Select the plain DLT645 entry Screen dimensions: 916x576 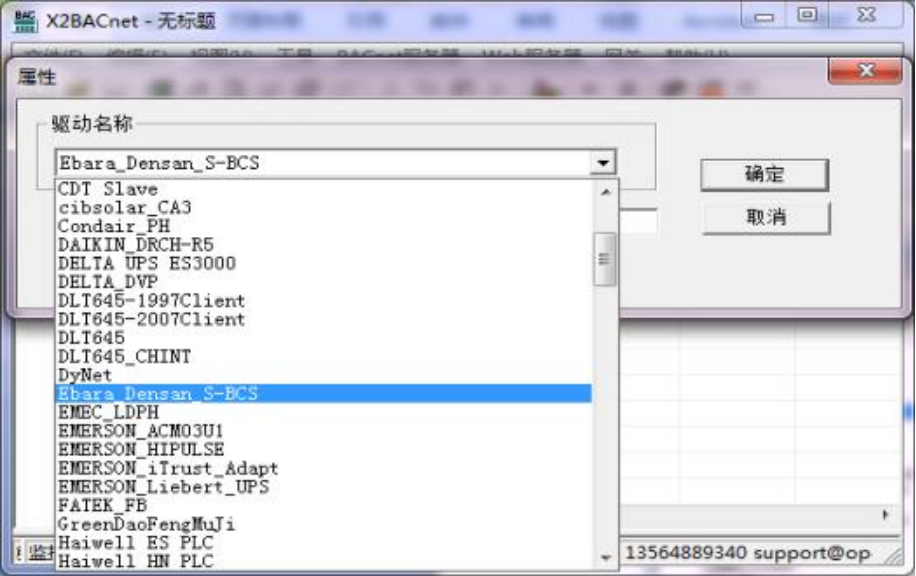pos(324,338)
